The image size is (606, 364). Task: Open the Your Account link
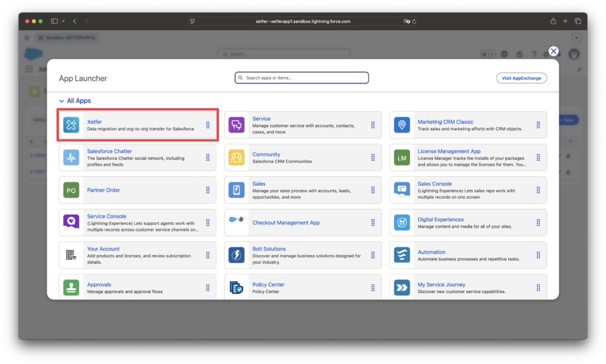click(103, 249)
